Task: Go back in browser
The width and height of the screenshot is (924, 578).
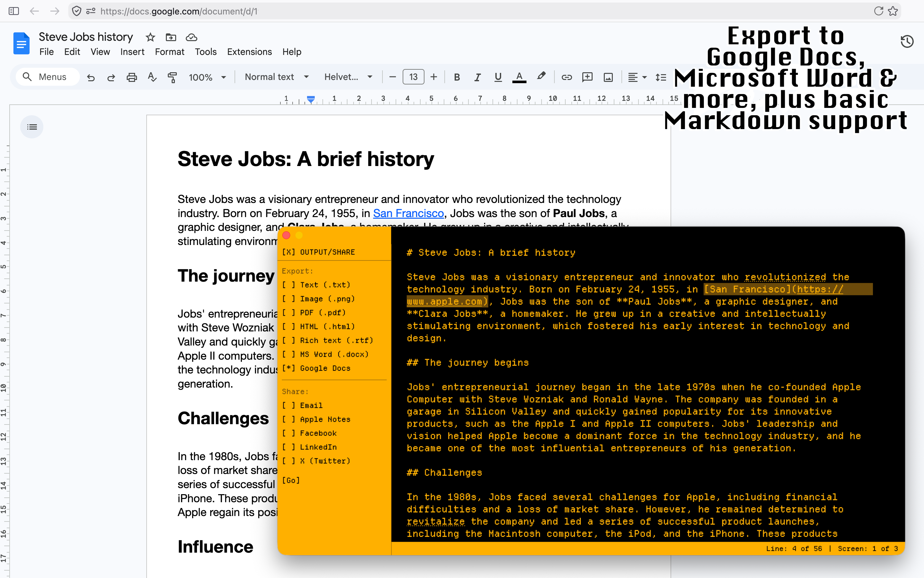Action: click(x=34, y=11)
